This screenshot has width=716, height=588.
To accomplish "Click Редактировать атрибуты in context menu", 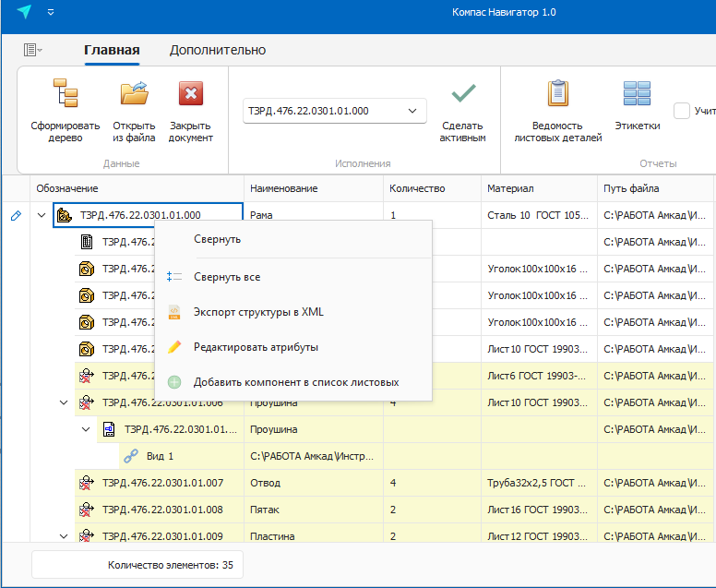I will (256, 347).
